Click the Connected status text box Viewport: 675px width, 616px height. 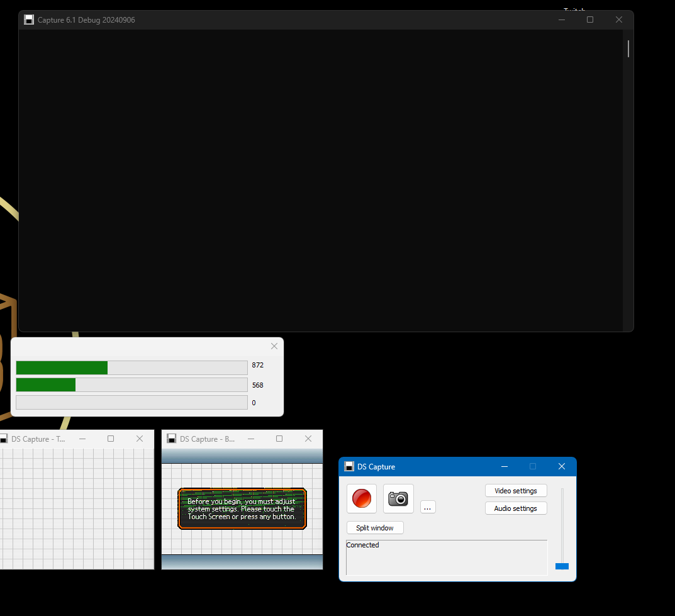[x=447, y=557]
